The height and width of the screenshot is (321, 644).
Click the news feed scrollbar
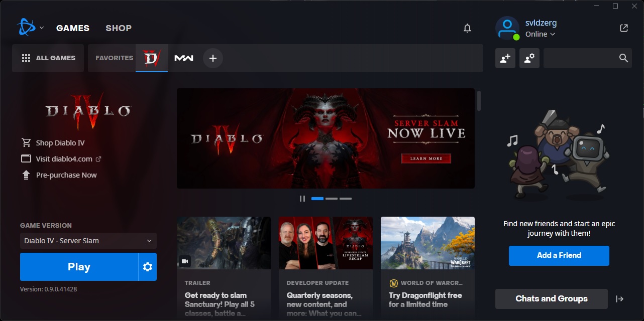479,100
